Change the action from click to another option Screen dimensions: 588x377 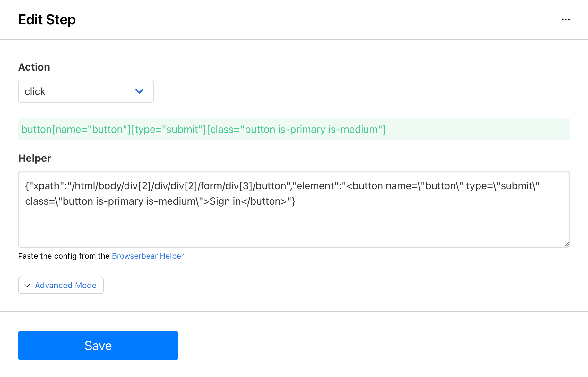point(86,91)
